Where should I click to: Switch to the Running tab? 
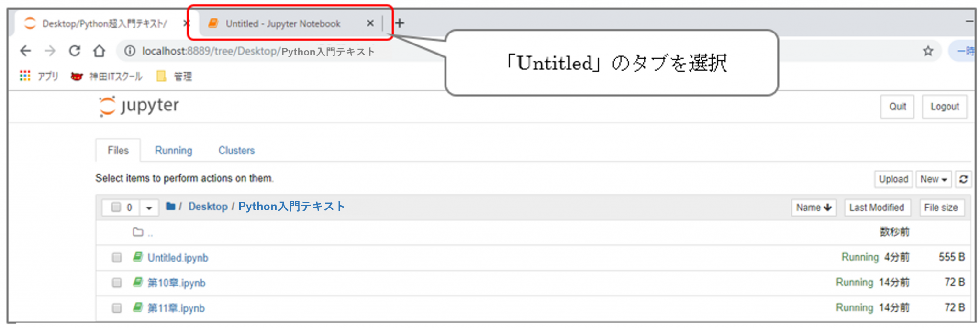pyautogui.click(x=173, y=151)
